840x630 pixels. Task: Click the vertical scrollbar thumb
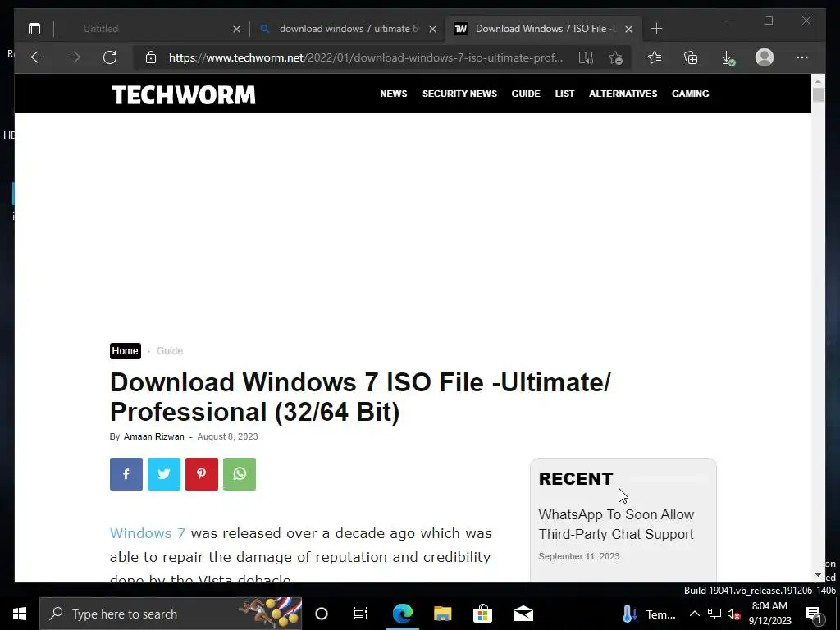(818, 95)
